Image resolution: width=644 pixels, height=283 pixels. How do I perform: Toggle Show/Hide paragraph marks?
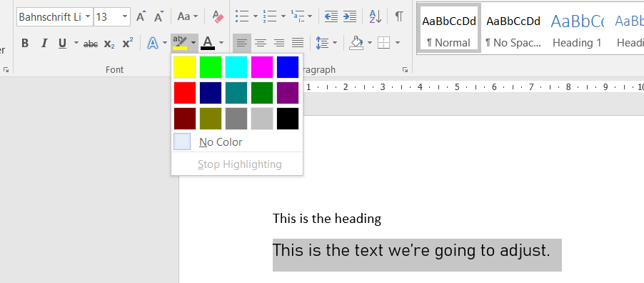point(399,17)
